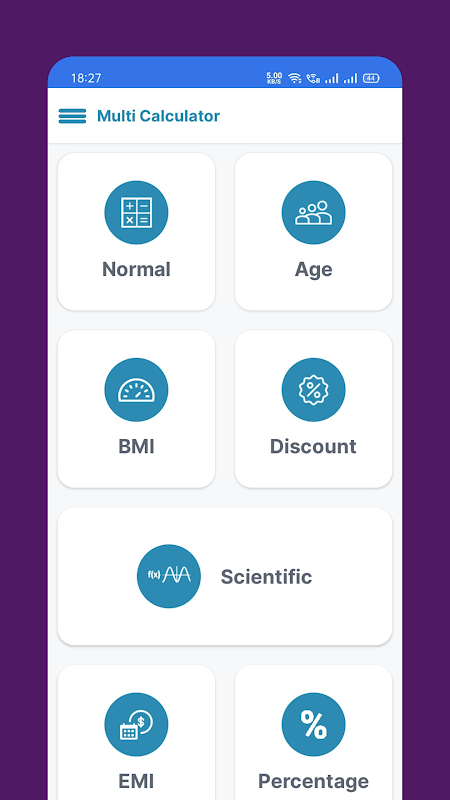Tap the Wi-Fi status icon

click(294, 78)
